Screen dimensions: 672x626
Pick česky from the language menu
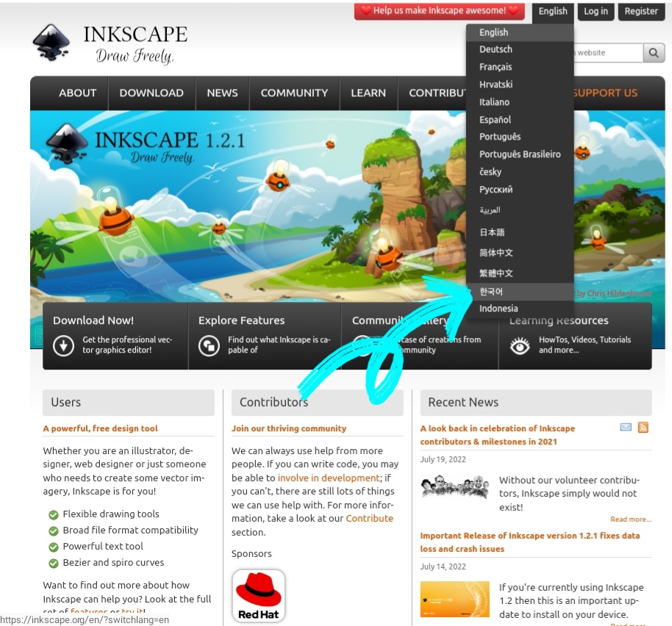click(x=520, y=172)
